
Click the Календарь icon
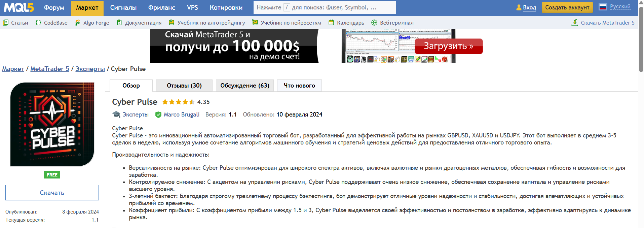click(331, 23)
